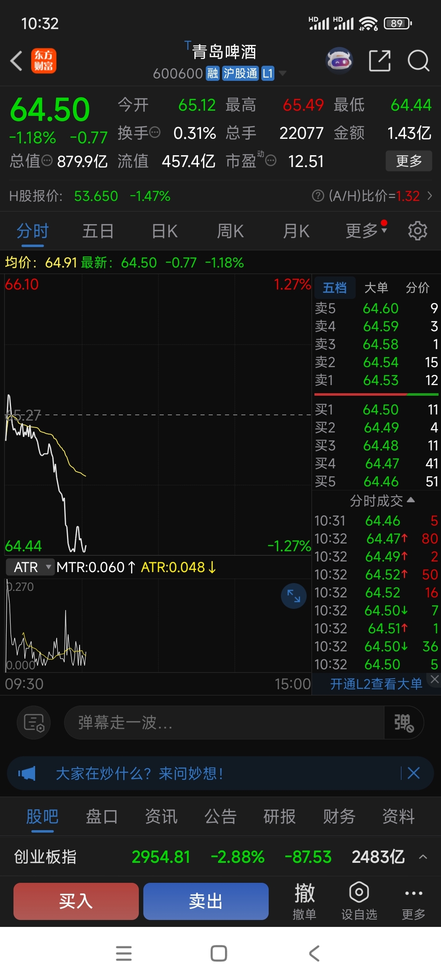Open the search magnifier icon
Viewport: 441px width, 980px height.
coord(419,61)
